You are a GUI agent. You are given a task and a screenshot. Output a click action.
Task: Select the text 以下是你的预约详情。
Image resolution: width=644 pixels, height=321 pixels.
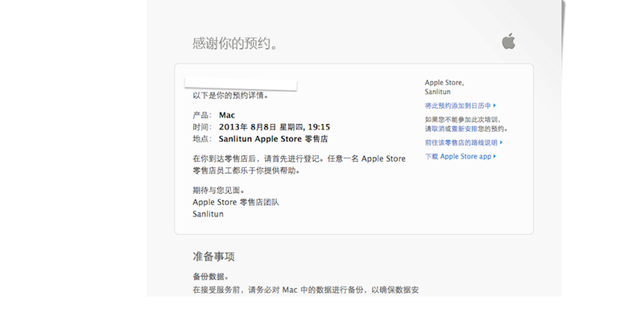point(231,96)
